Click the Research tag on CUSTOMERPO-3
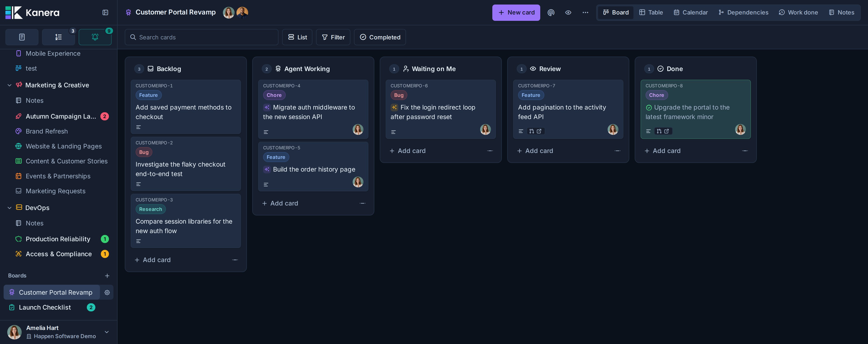868x344 pixels. [x=151, y=209]
